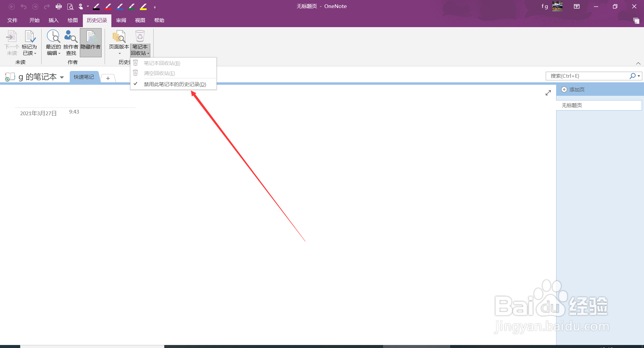Click the notebook icon beside g 的笔记本

point(10,77)
